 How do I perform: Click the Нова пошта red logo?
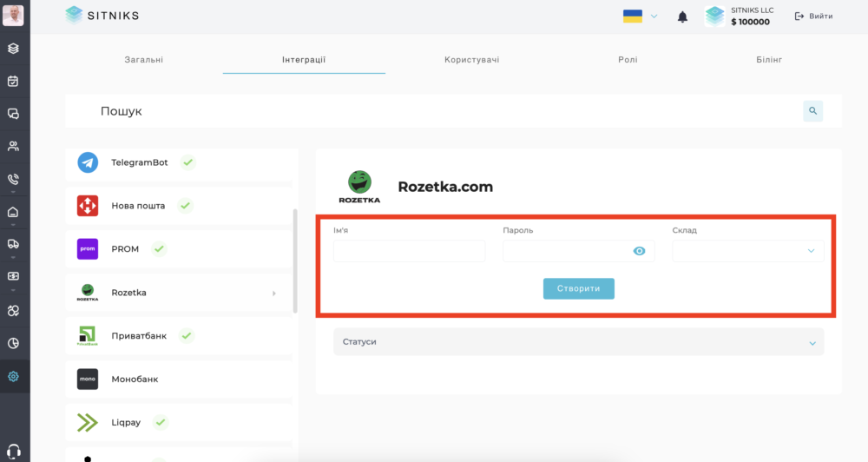point(88,206)
